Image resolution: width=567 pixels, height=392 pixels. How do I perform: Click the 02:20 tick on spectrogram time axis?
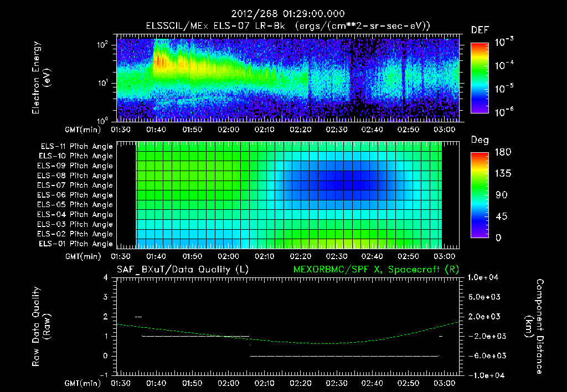301,130
